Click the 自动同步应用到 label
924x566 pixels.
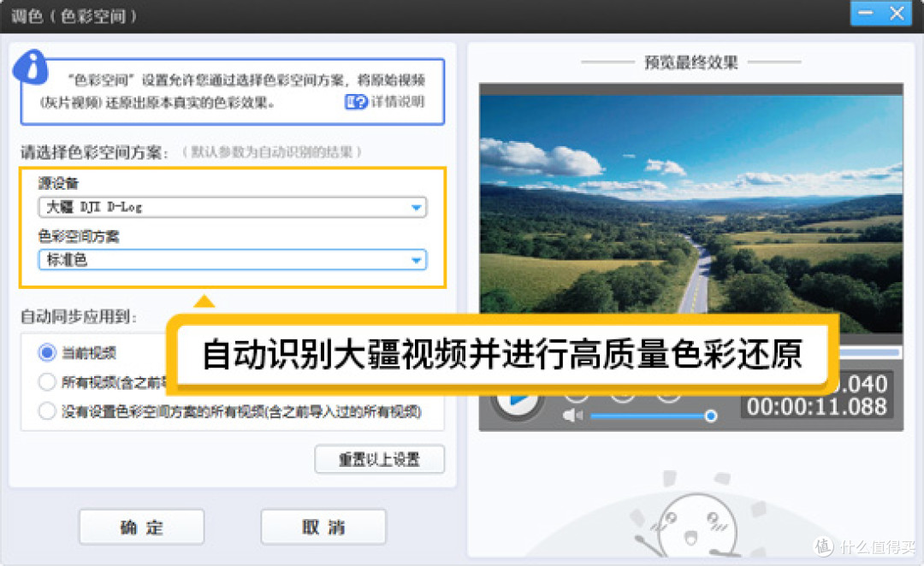pos(79,317)
